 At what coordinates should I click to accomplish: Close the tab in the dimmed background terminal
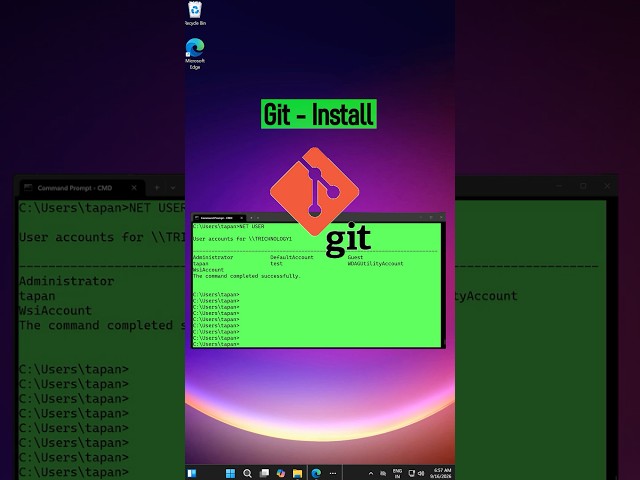point(134,188)
